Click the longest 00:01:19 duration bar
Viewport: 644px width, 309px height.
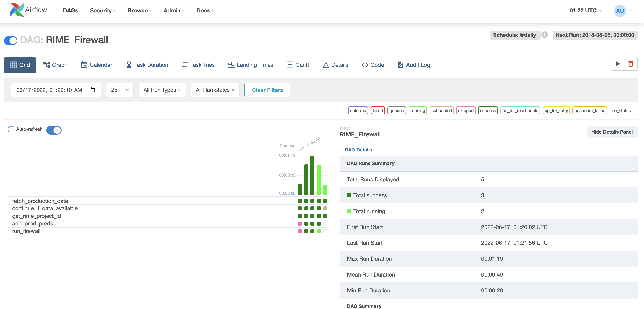pos(312,175)
